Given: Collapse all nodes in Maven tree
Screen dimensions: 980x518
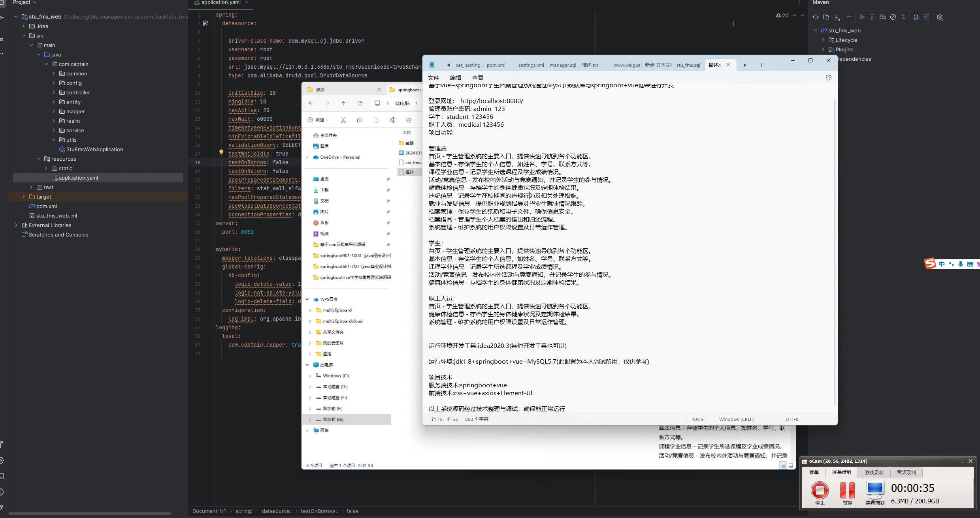Looking at the screenshot, I should [903, 17].
